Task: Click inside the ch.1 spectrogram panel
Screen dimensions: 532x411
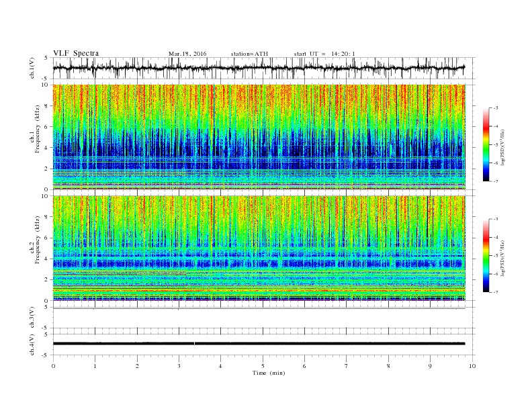Action: pyautogui.click(x=259, y=137)
